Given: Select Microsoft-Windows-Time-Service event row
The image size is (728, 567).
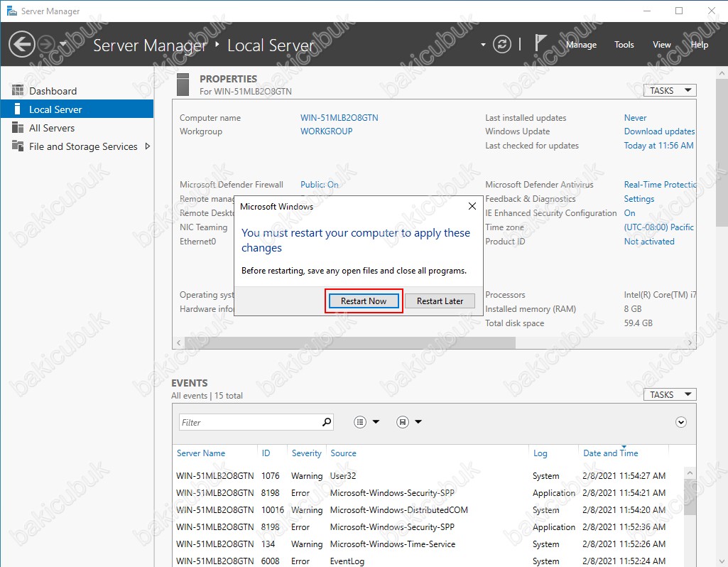Looking at the screenshot, I should click(x=428, y=544).
